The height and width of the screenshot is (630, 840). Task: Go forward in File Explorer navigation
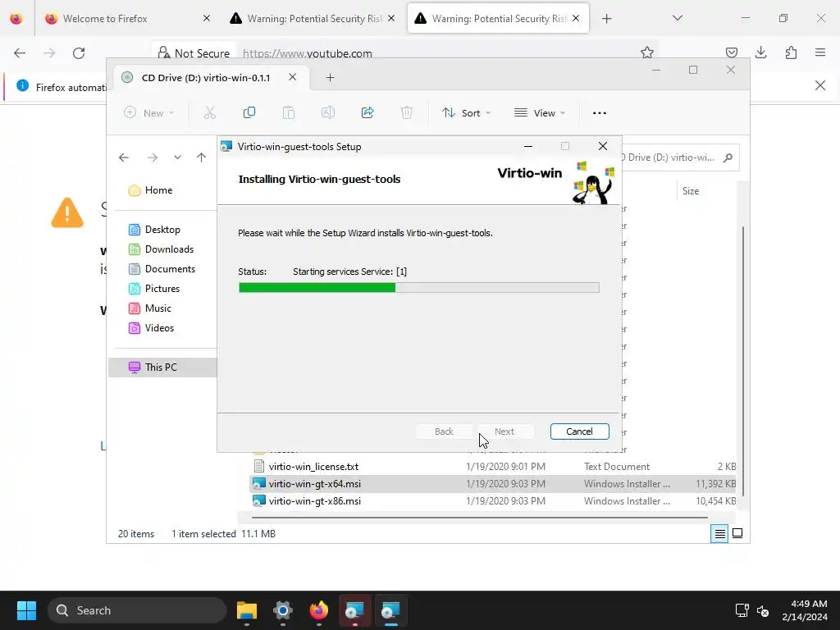(x=153, y=157)
